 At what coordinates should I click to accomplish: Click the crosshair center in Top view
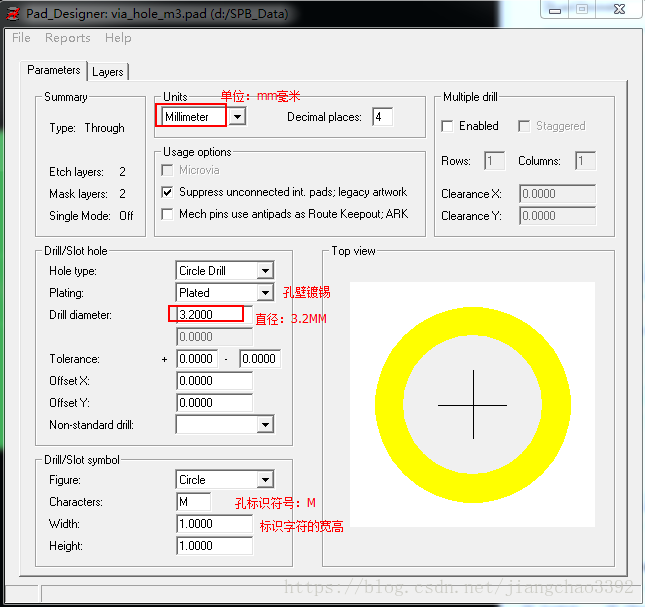coord(473,405)
